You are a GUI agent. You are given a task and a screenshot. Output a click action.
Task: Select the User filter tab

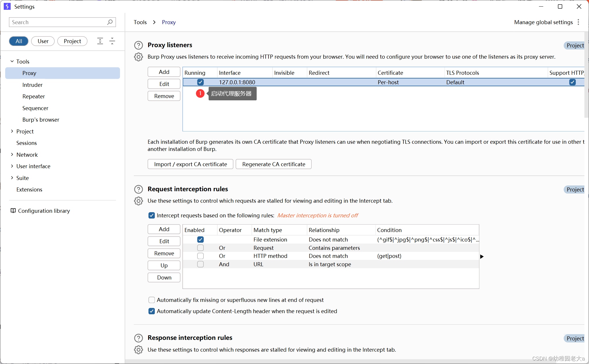tap(43, 41)
